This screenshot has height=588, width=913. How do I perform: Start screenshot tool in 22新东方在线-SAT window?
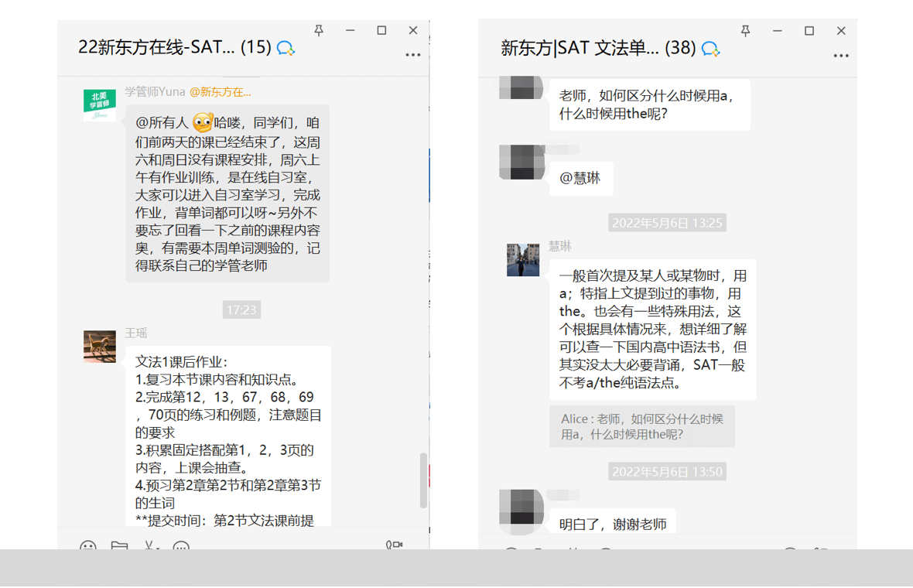pos(150,545)
